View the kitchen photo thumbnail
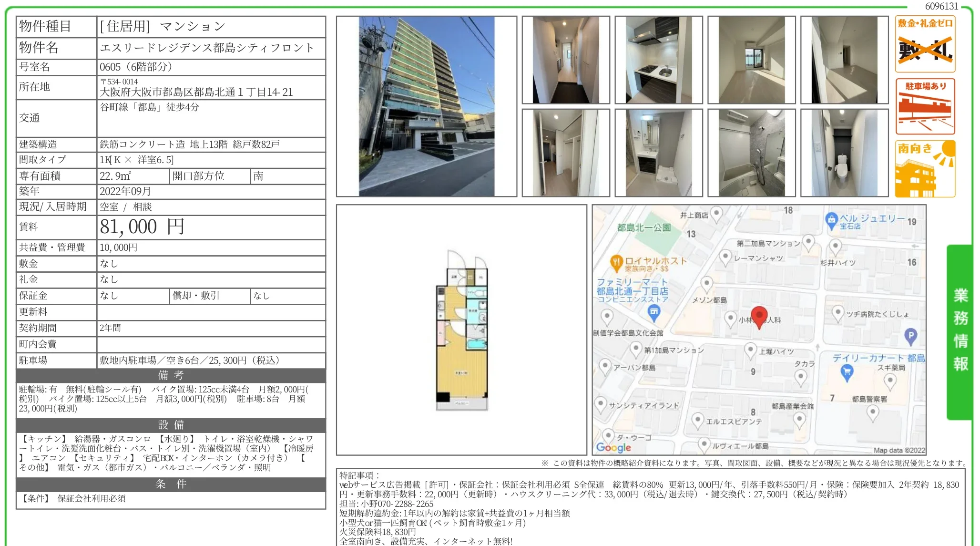 (x=658, y=59)
